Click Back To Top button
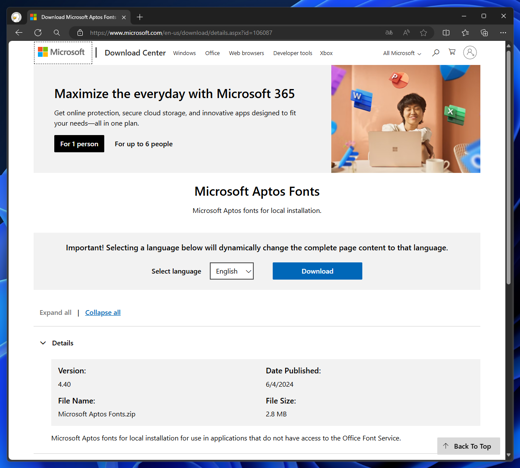520x468 pixels. (x=468, y=446)
